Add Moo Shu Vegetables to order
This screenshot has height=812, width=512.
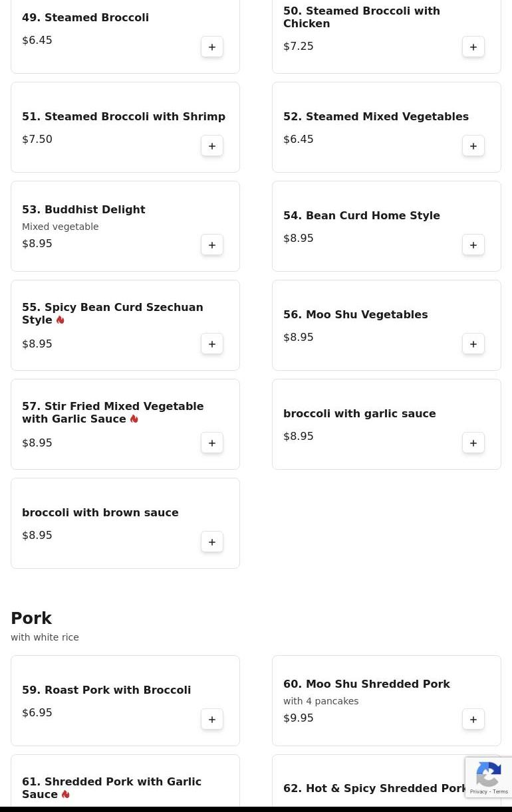(473, 344)
